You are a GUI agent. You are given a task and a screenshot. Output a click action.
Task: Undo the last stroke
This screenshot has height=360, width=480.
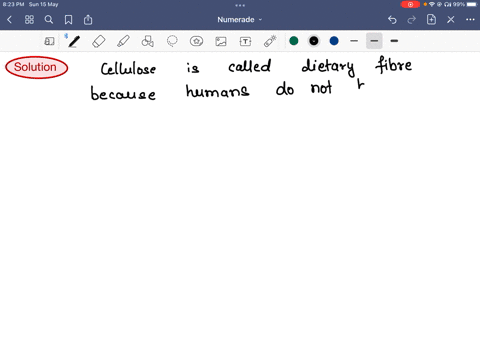(392, 20)
